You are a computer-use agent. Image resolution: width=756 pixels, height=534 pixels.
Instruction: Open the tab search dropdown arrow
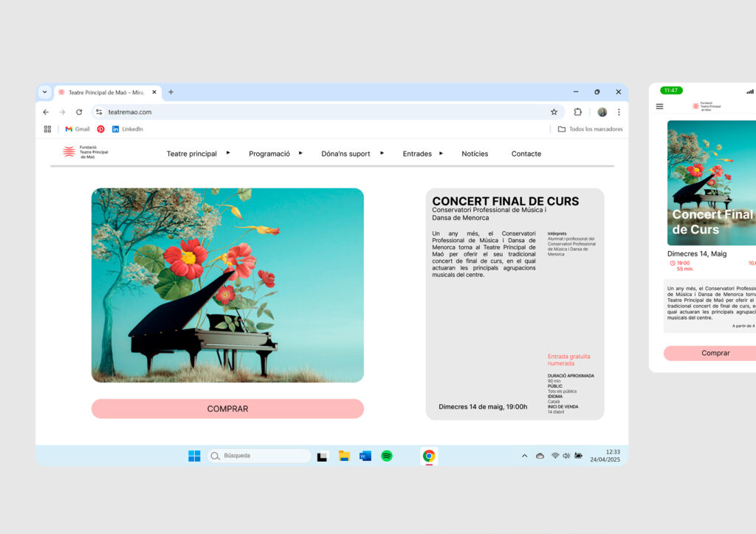(x=45, y=92)
